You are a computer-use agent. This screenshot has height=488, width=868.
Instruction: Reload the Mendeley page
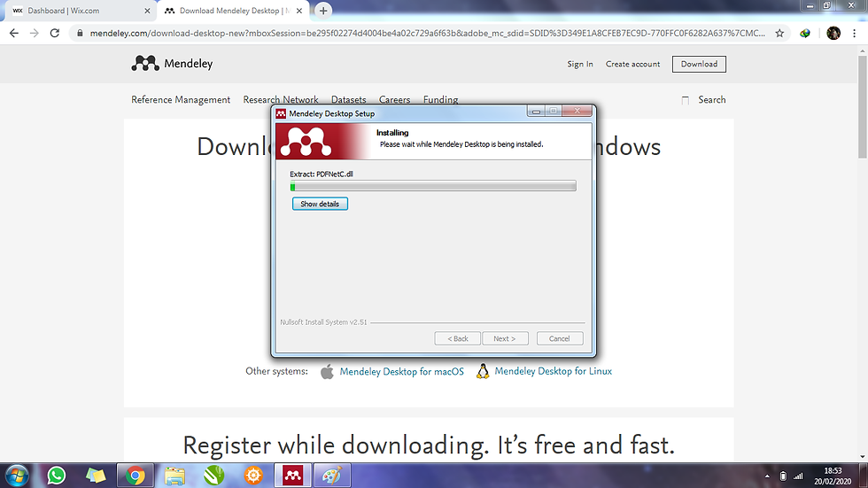pos(54,33)
